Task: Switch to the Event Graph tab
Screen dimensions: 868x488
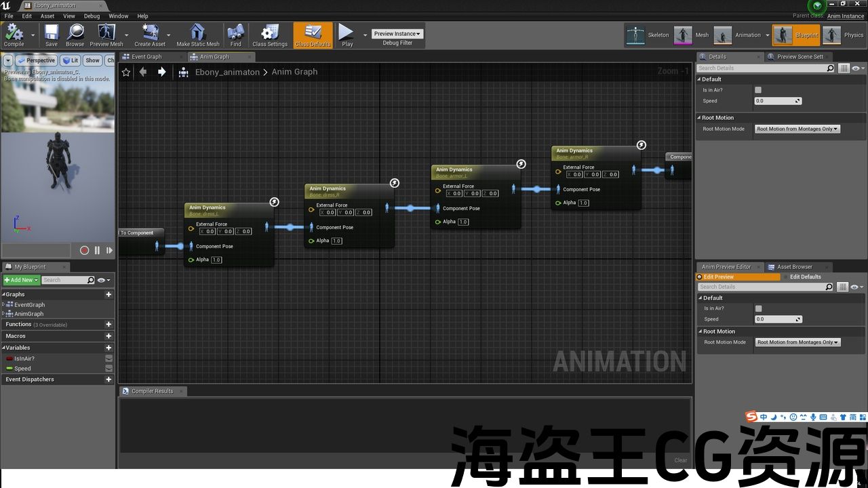Action: point(146,57)
